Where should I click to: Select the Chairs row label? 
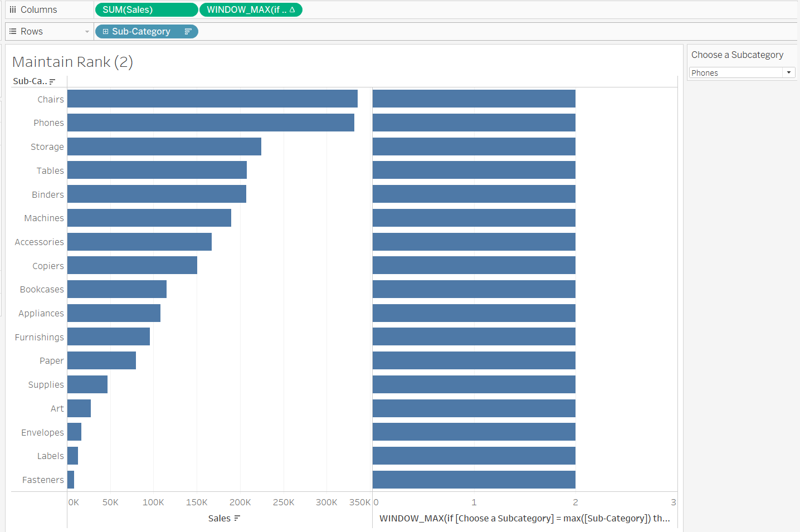tap(51, 99)
